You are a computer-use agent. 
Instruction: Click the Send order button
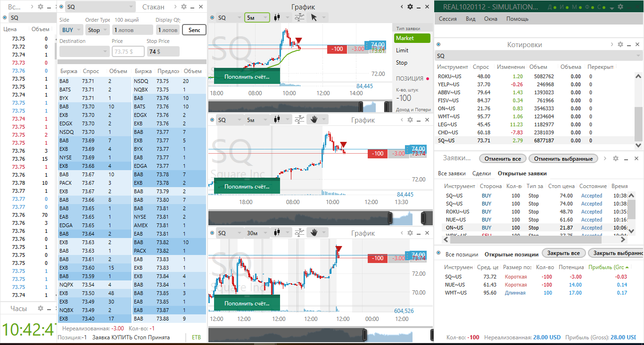(x=194, y=30)
